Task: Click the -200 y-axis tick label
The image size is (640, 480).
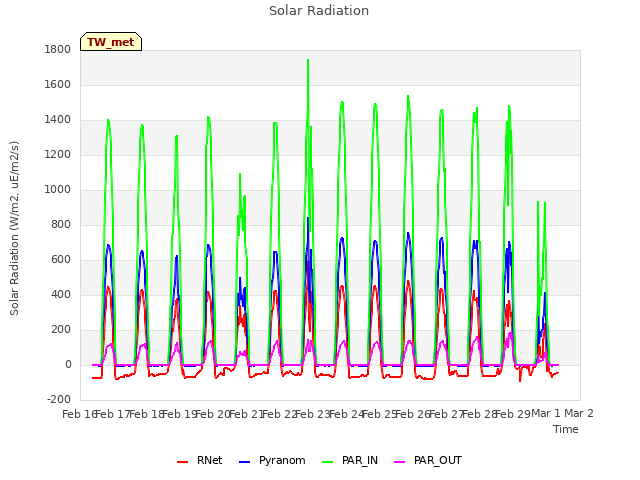Action: point(59,400)
